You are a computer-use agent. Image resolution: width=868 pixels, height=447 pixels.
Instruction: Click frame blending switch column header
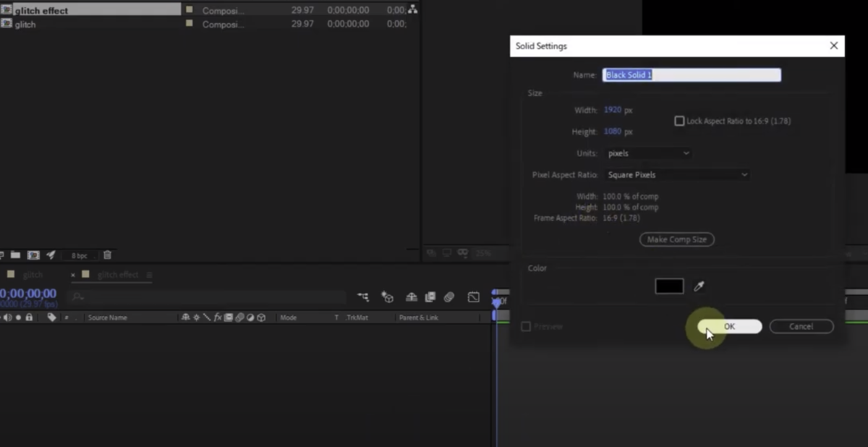(229, 318)
